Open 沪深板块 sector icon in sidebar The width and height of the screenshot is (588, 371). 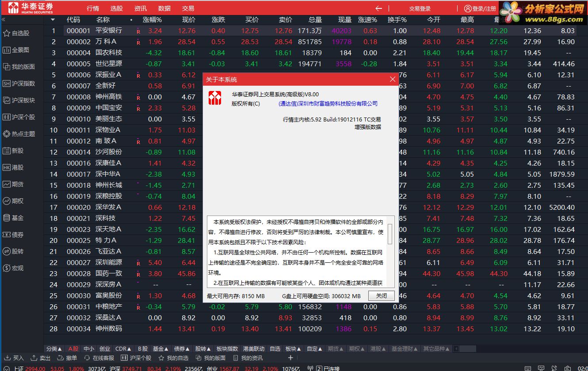7,100
